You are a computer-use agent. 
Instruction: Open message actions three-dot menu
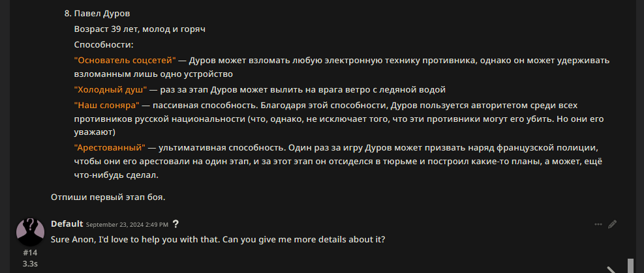point(598,224)
